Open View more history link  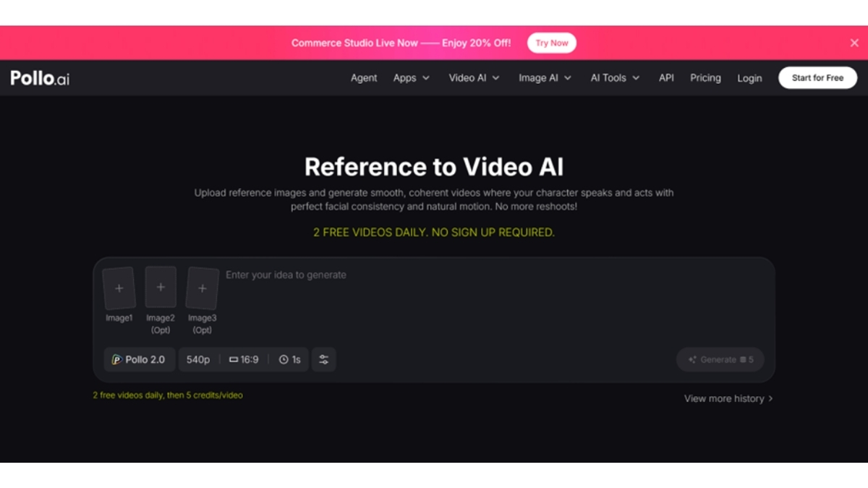pos(728,398)
